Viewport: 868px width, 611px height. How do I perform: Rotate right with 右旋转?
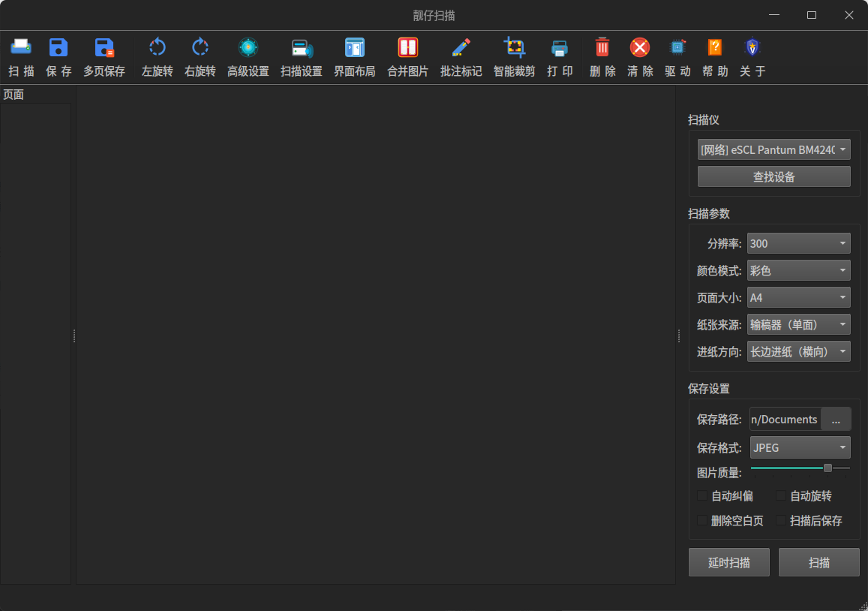[200, 57]
